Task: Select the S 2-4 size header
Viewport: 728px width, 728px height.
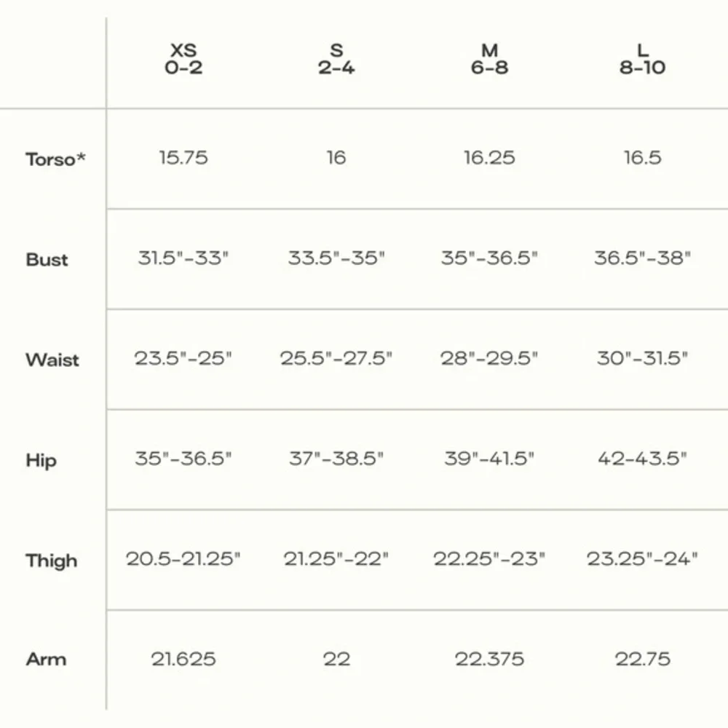Action: pos(336,60)
